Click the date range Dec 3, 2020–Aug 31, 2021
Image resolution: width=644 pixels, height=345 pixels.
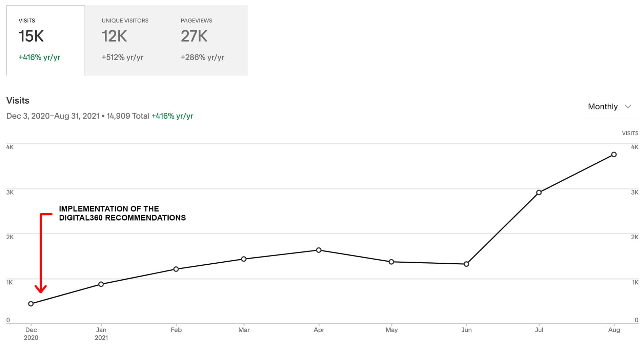coord(53,116)
